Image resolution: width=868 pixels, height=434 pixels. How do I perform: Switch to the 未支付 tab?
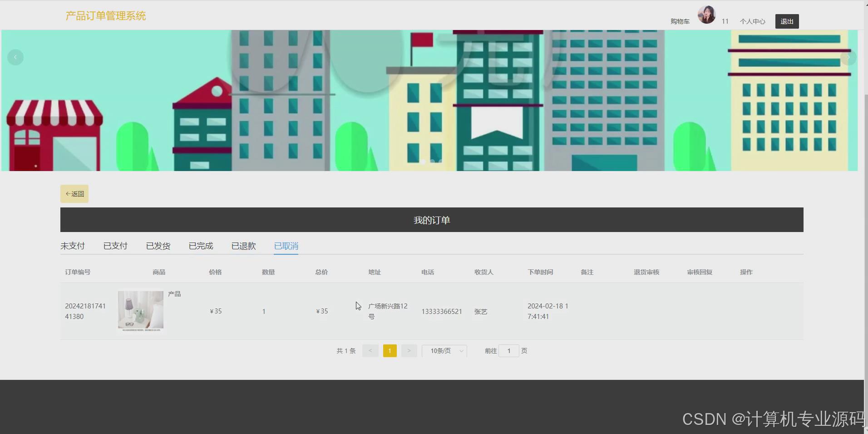[73, 246]
